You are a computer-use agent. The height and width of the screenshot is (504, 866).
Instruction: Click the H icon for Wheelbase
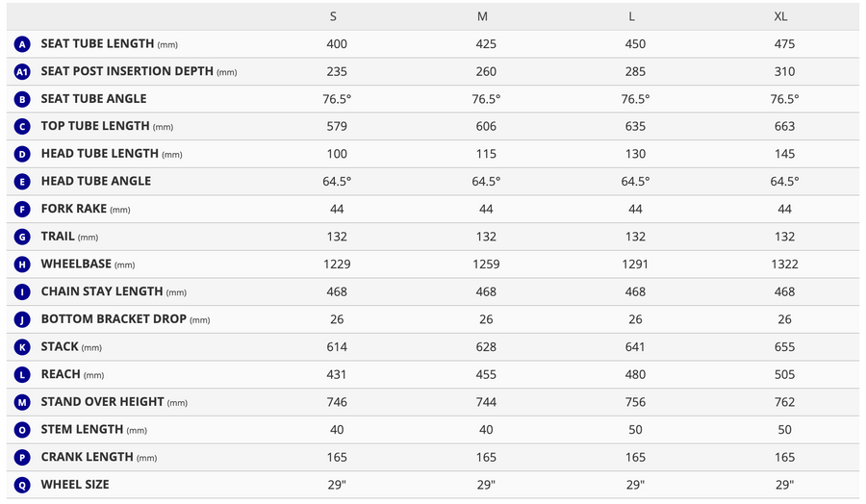[x=22, y=265]
